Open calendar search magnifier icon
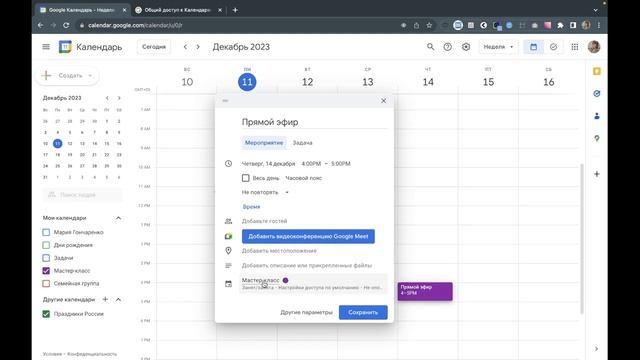The height and width of the screenshot is (360, 640). (x=430, y=47)
